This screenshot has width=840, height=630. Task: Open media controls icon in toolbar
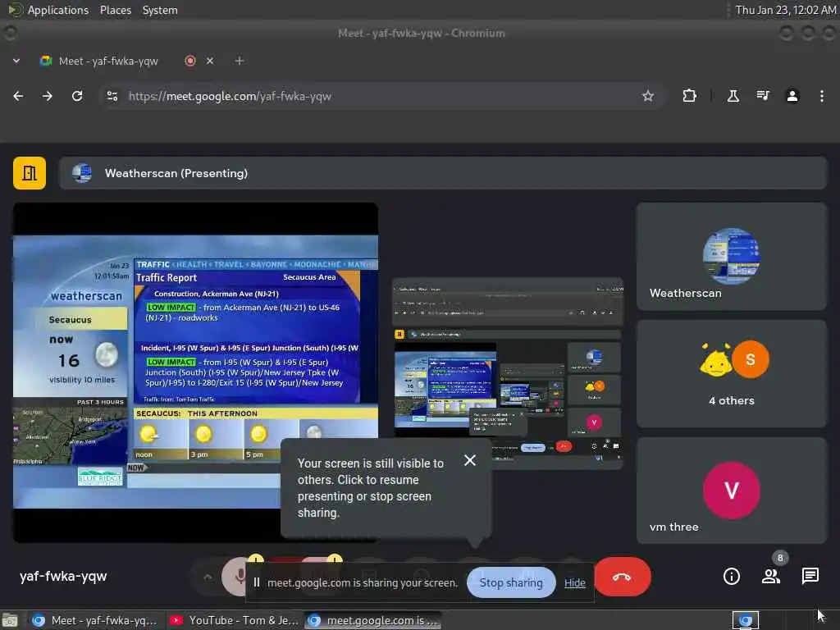pyautogui.click(x=763, y=96)
